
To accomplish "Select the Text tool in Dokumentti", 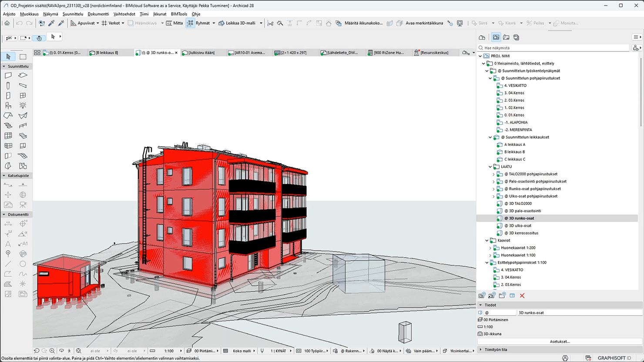I will click(8, 244).
